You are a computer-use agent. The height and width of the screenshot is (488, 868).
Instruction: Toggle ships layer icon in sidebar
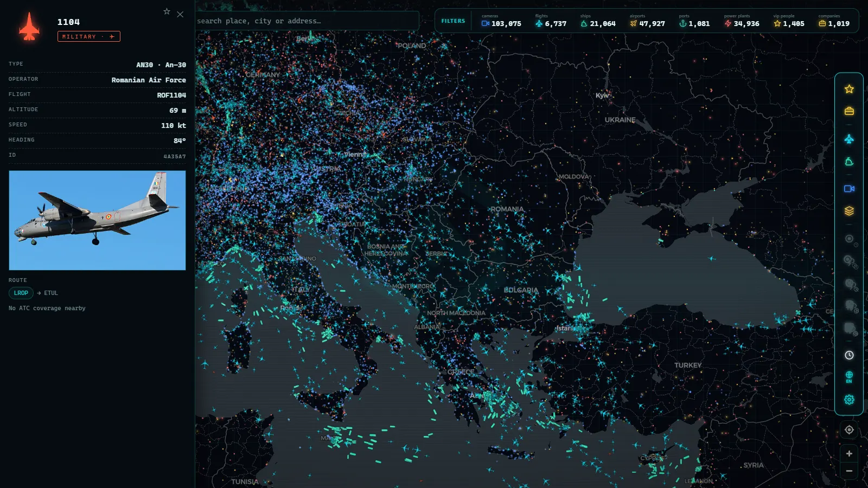(849, 162)
